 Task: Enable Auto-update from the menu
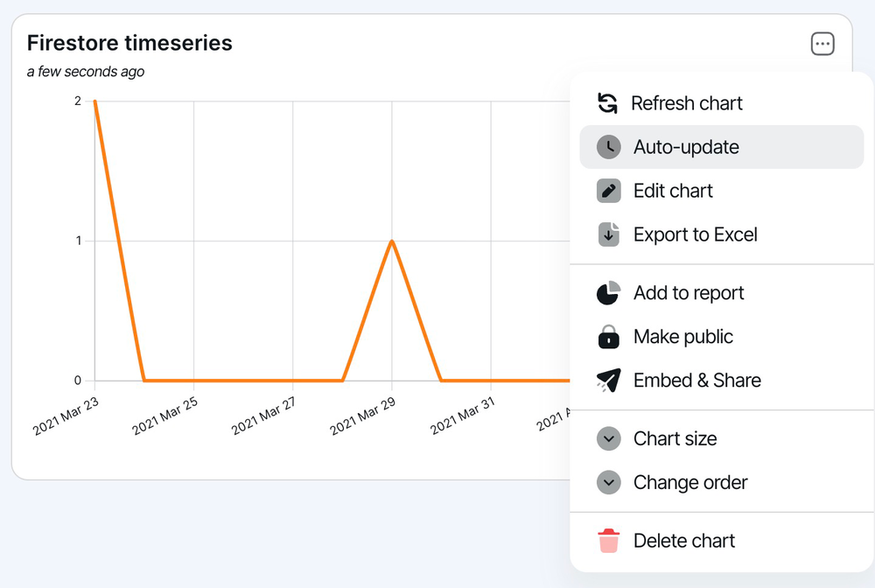click(x=683, y=146)
